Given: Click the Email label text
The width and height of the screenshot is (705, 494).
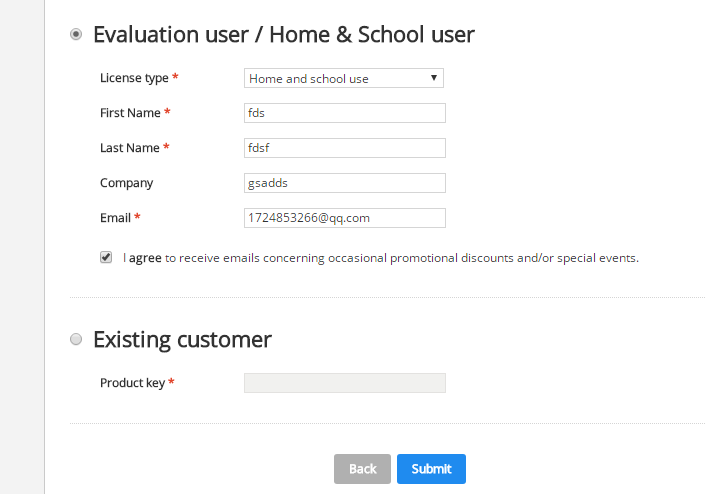Looking at the screenshot, I should tap(115, 218).
